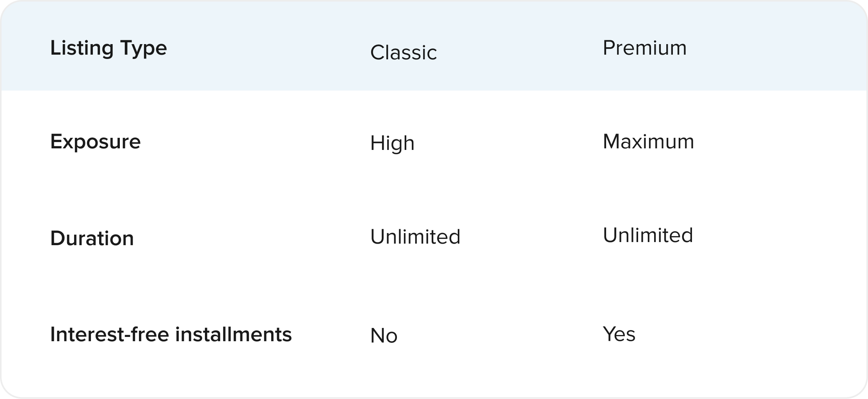The image size is (868, 399).
Task: Click the word Interest-free in last row
Action: [x=110, y=334]
